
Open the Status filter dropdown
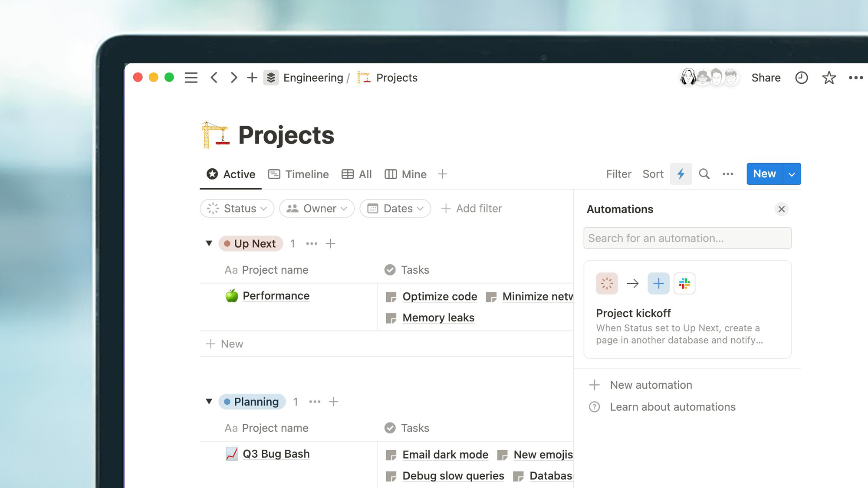coord(237,208)
